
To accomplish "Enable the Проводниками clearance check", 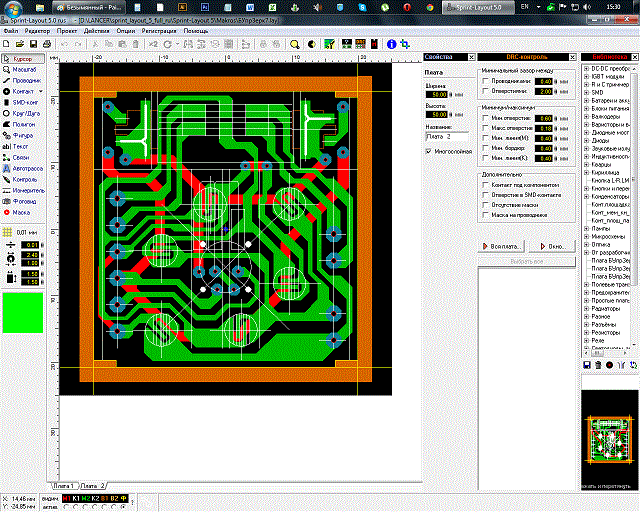I will coord(485,81).
